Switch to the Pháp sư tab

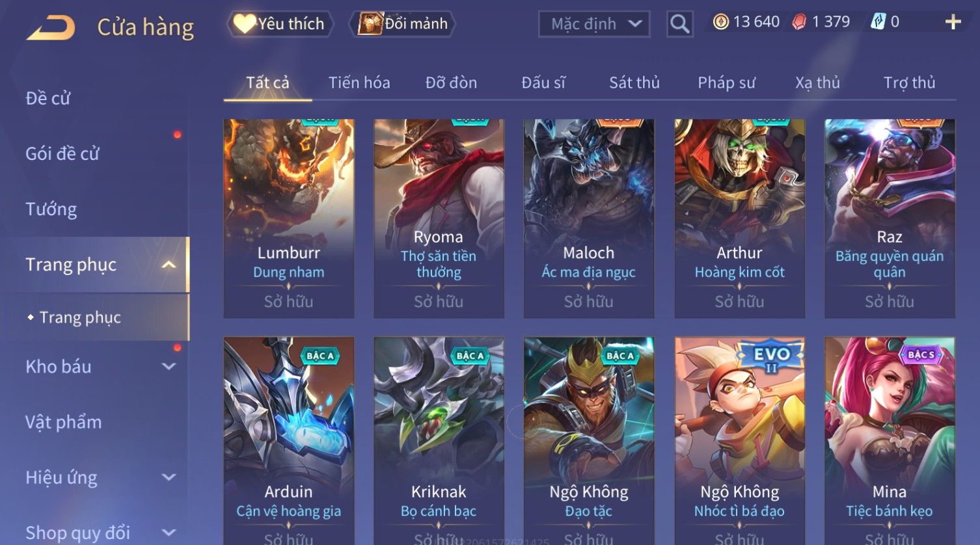click(x=726, y=83)
